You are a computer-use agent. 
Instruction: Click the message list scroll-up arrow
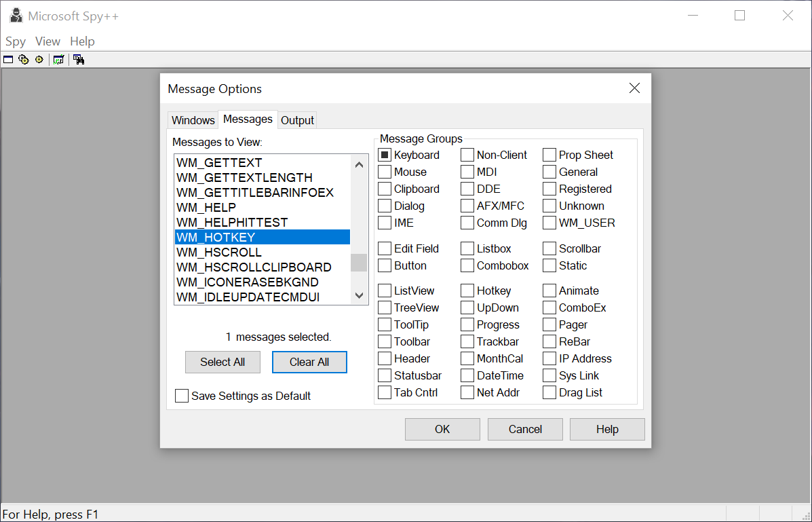[359, 165]
